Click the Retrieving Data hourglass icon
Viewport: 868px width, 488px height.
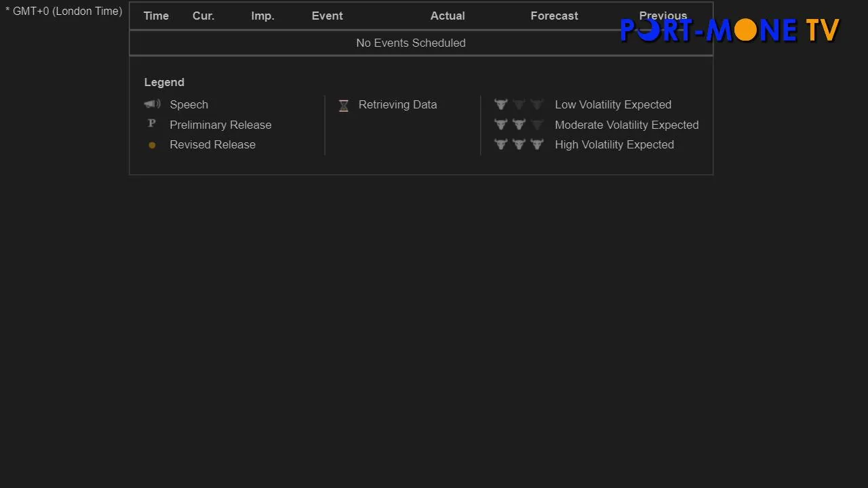344,105
